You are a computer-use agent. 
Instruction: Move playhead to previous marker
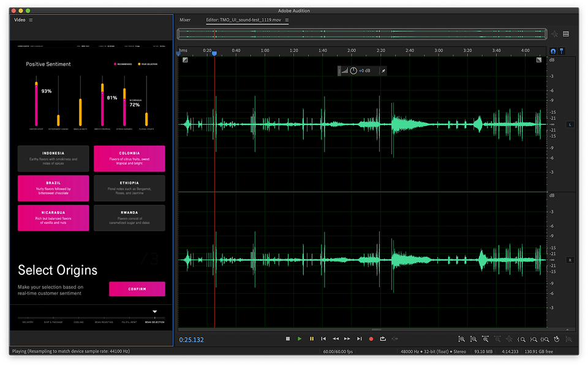coord(323,339)
